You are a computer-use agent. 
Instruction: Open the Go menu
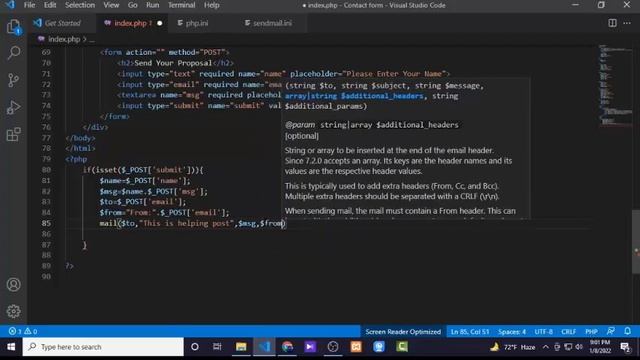point(133,5)
